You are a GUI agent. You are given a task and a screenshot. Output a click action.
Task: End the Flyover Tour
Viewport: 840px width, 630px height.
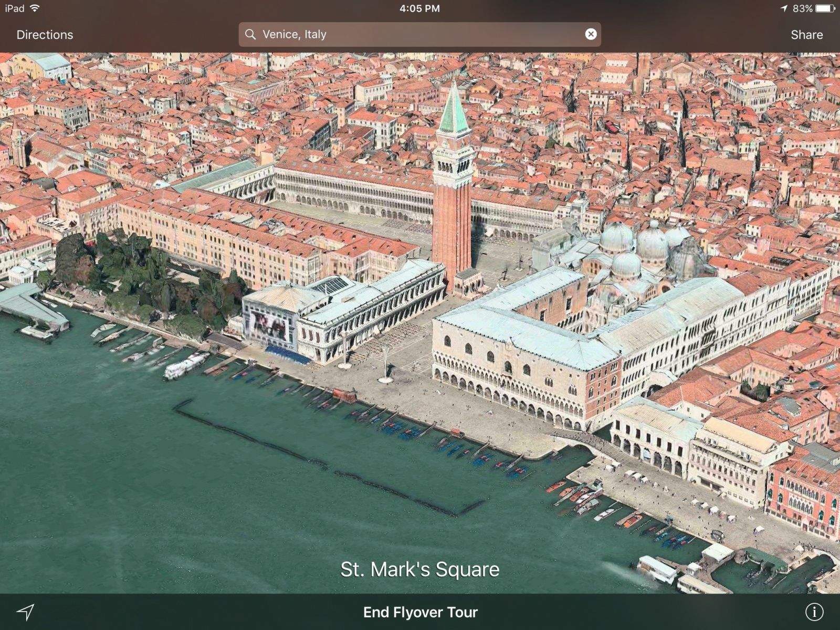pos(420,612)
